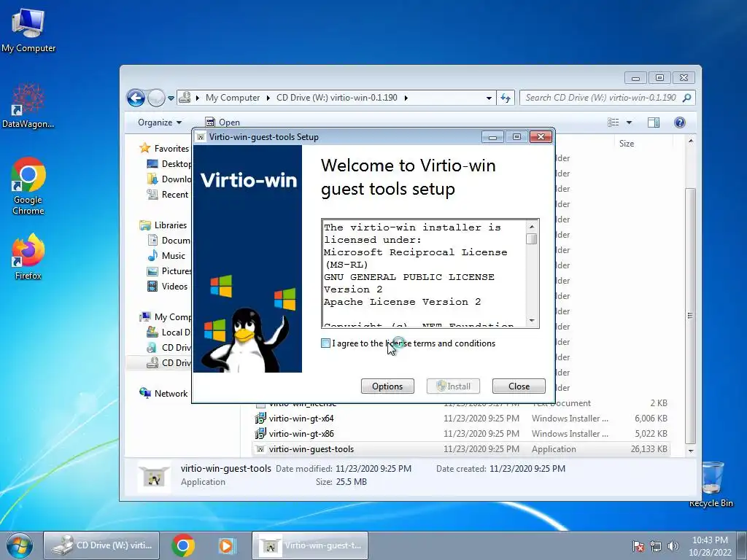
Task: Open Windows Start menu
Action: click(x=20, y=545)
